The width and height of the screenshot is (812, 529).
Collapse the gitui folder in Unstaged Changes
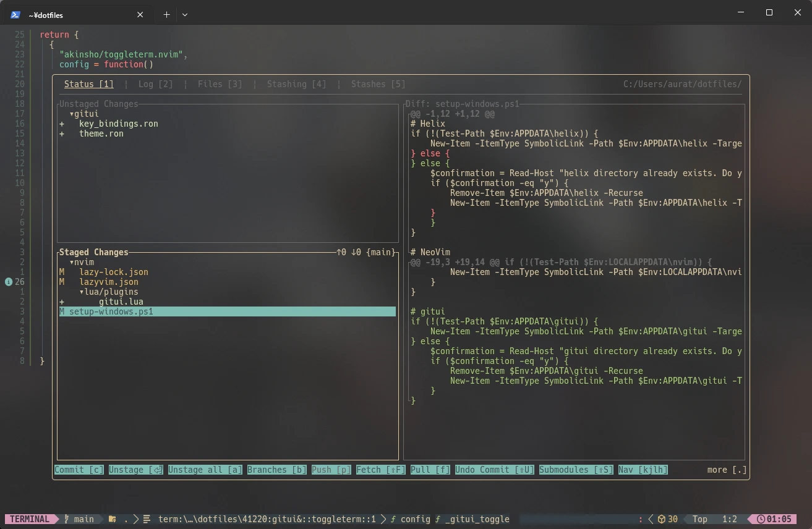pos(84,114)
